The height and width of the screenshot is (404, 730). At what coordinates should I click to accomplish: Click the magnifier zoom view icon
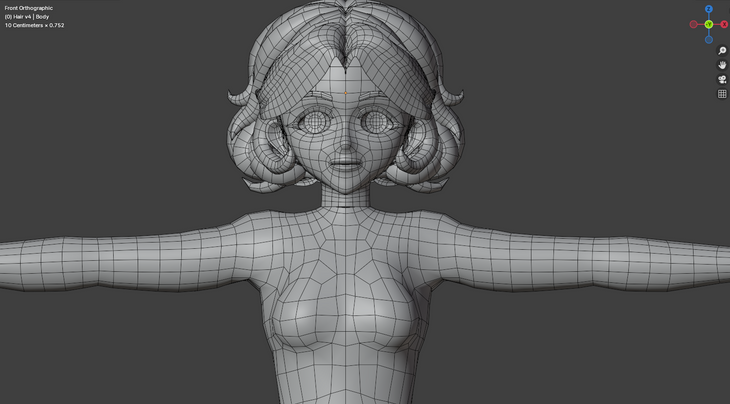pyautogui.click(x=722, y=51)
